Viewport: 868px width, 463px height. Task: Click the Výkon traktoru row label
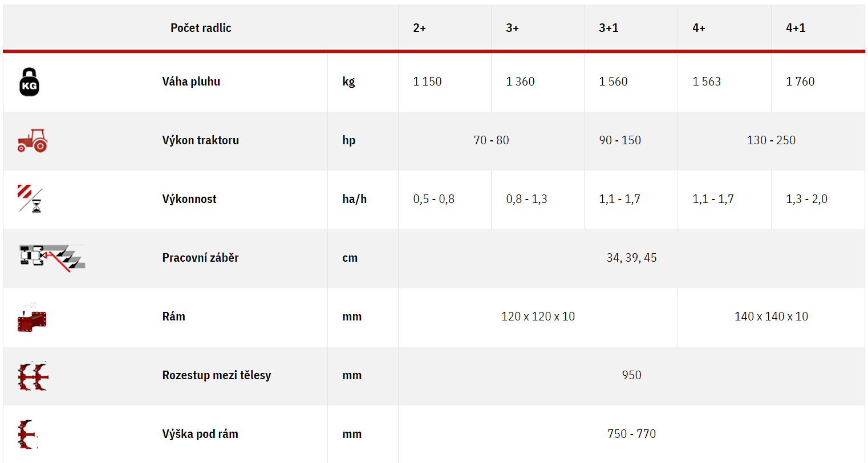pos(201,140)
